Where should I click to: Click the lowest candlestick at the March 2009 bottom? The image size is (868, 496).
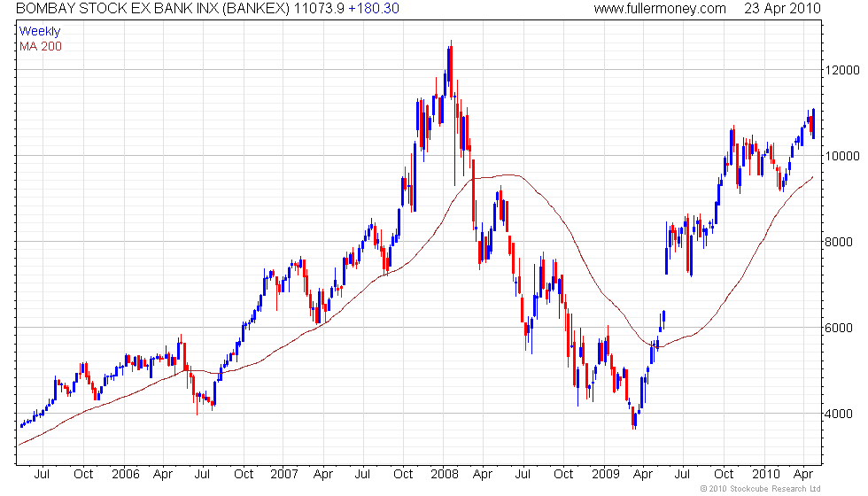(633, 416)
